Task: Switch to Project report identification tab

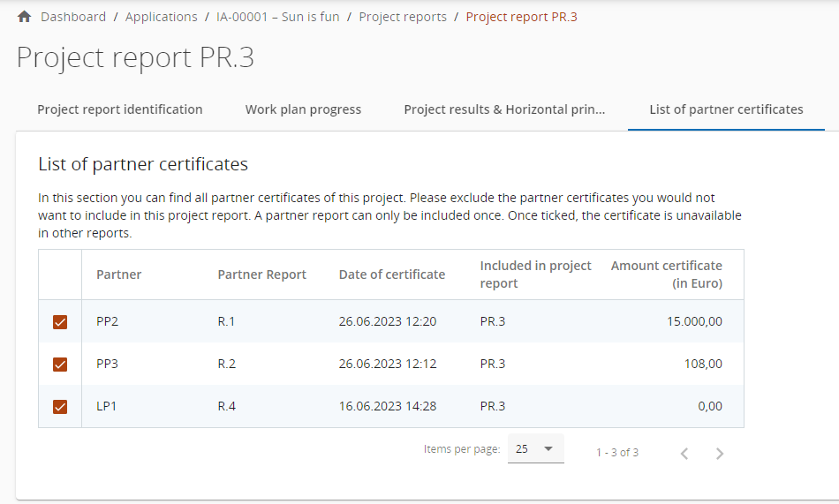Action: [120, 109]
